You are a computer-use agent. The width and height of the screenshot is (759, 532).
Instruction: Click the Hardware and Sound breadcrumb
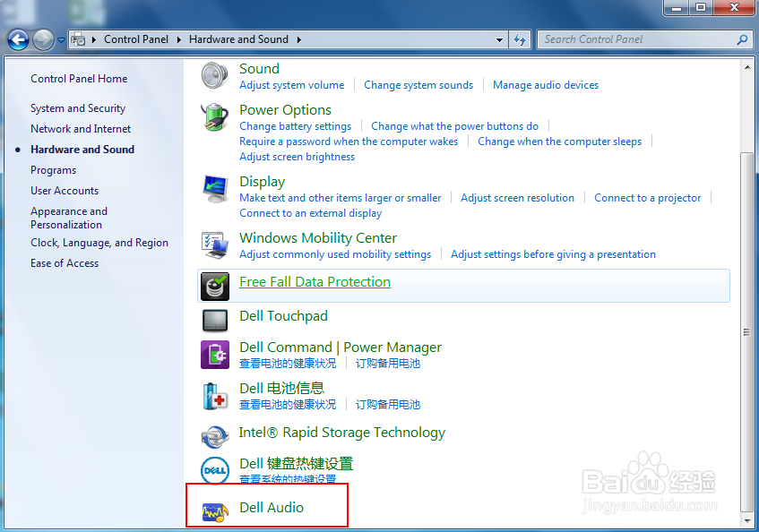tap(238, 39)
